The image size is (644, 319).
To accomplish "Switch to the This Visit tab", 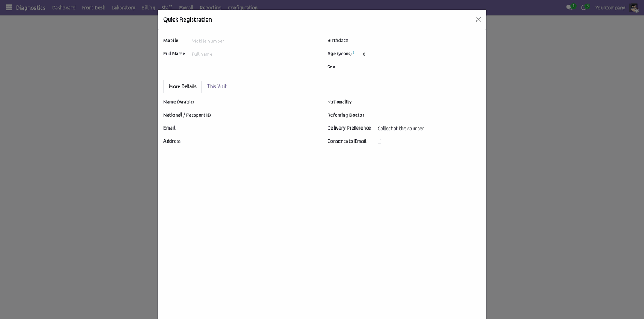I will [x=217, y=86].
